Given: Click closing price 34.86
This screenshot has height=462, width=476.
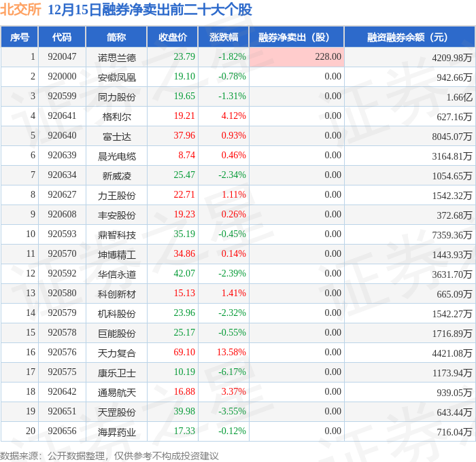Looking at the screenshot, I should click(x=184, y=254).
